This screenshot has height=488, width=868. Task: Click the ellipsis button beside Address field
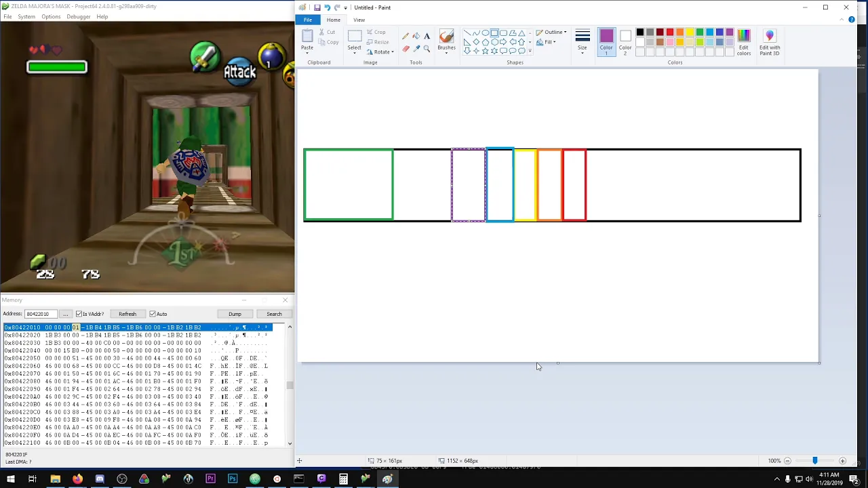[66, 314]
